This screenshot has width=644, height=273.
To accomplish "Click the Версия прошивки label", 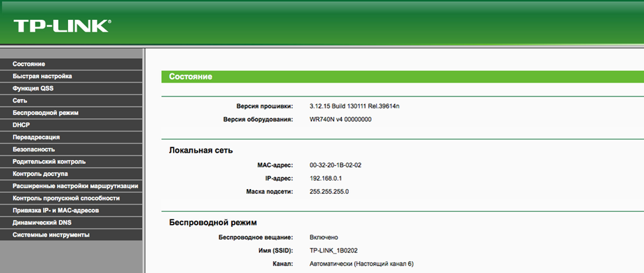I will point(264,106).
